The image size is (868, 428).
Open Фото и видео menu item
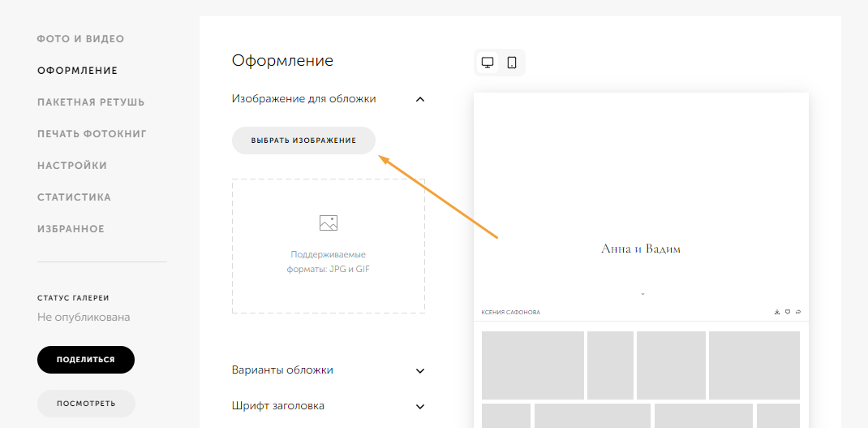click(81, 39)
